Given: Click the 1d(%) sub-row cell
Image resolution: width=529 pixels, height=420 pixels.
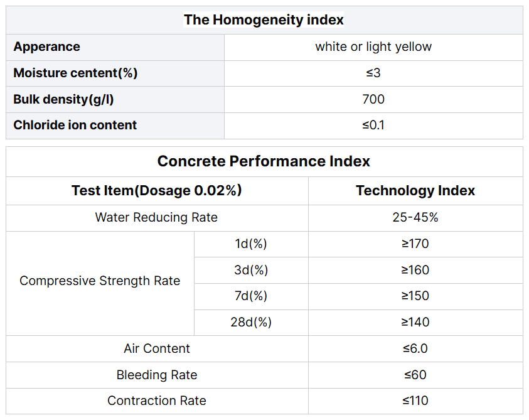Looking at the screenshot, I should coord(251,244).
